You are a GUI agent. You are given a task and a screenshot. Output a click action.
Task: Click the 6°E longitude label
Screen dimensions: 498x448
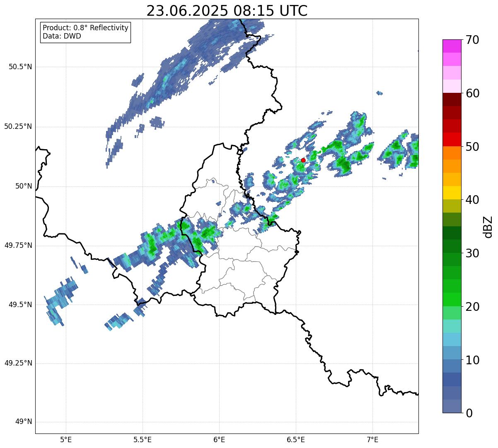pyautogui.click(x=219, y=439)
